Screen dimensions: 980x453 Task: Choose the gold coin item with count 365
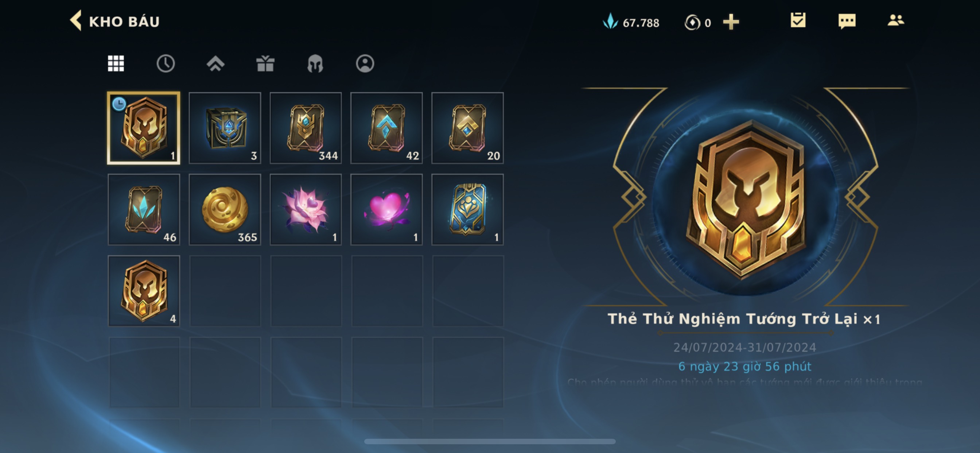point(225,209)
